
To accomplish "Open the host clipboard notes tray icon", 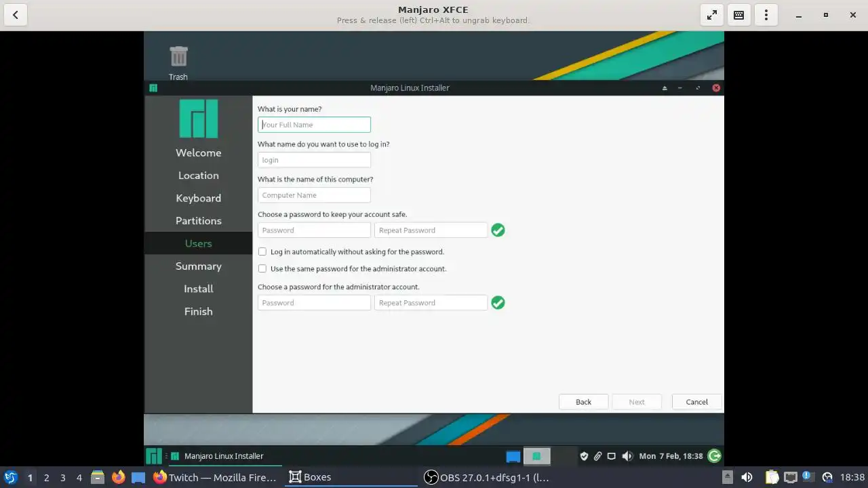I will (772, 477).
